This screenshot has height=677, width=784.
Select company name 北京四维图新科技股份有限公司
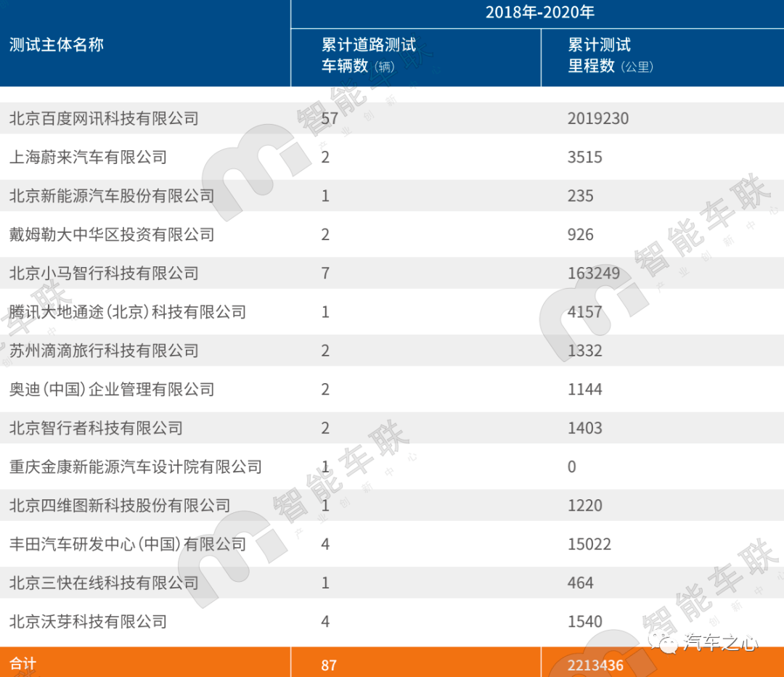pyautogui.click(x=120, y=506)
